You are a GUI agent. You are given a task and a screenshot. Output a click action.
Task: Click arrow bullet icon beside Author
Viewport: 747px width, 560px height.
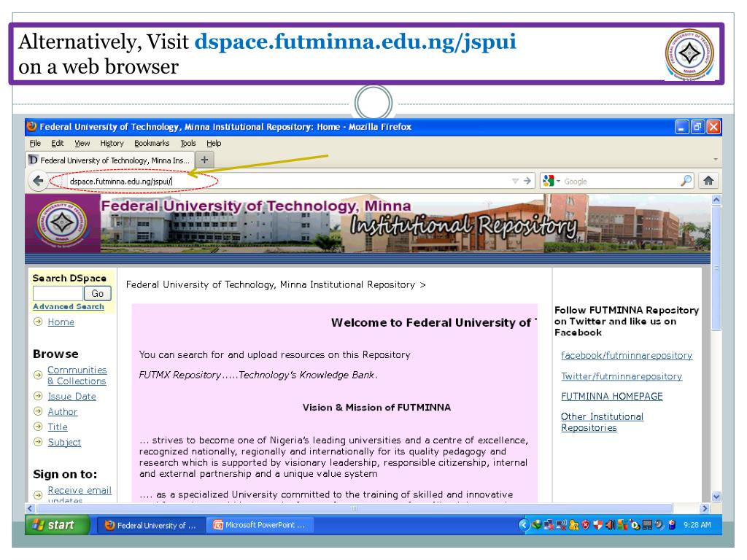point(38,411)
